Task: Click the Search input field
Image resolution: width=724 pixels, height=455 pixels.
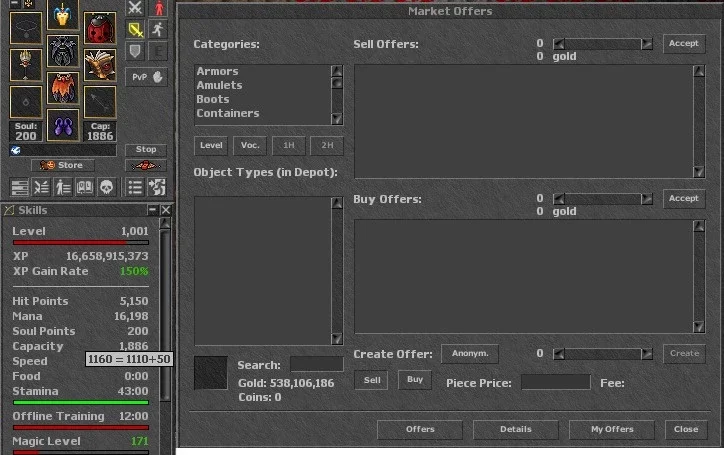Action: (x=317, y=364)
